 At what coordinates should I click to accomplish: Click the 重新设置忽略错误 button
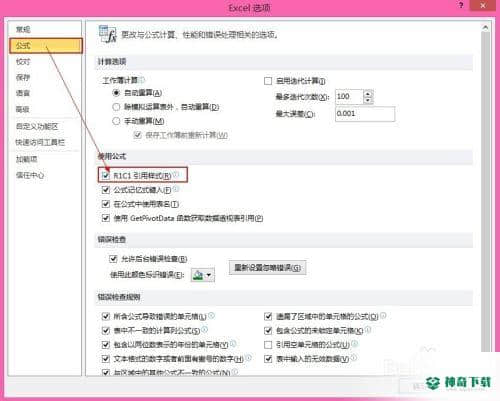click(x=267, y=268)
